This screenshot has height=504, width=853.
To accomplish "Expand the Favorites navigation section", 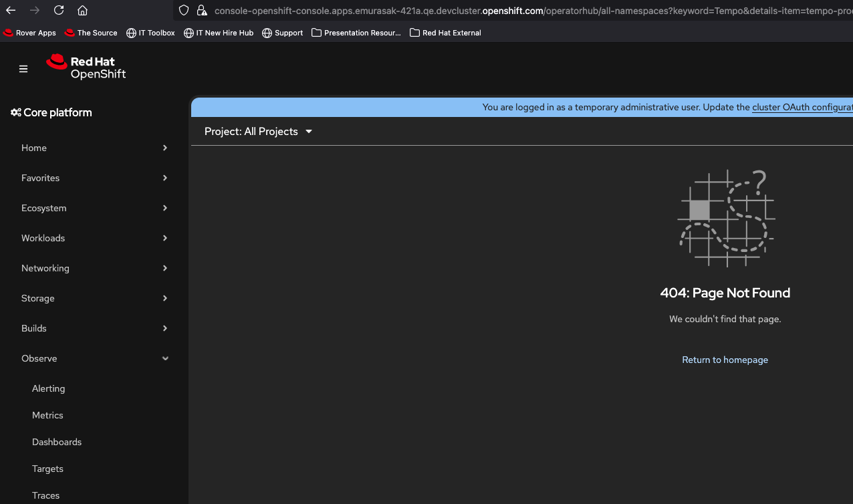I will [x=94, y=178].
